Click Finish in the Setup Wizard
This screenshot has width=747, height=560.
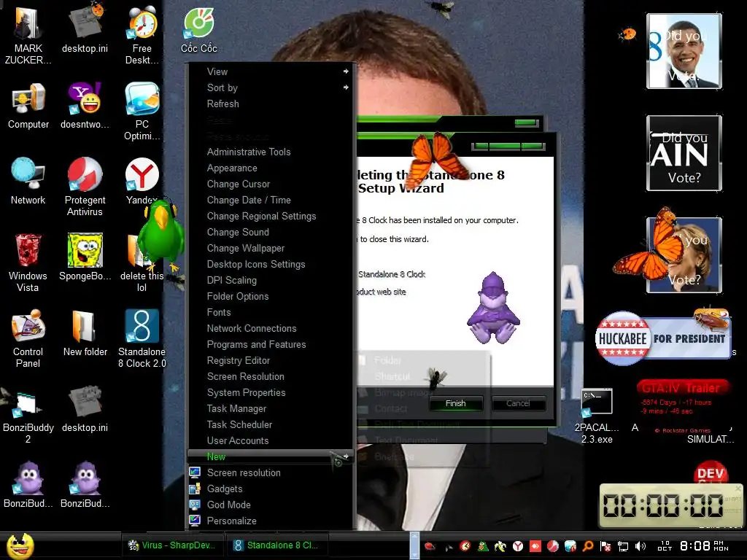(456, 403)
